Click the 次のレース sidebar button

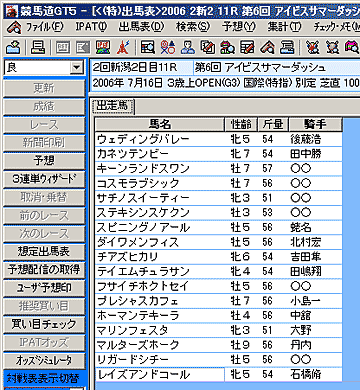click(x=44, y=233)
